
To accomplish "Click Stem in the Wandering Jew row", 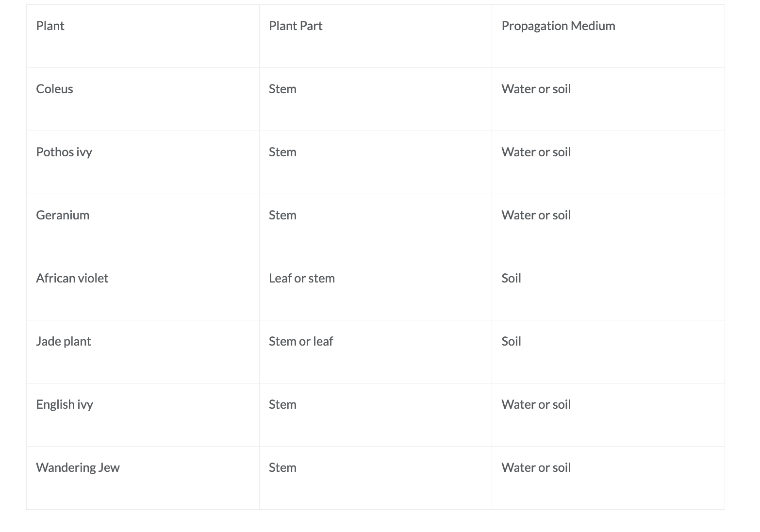I will 282,467.
